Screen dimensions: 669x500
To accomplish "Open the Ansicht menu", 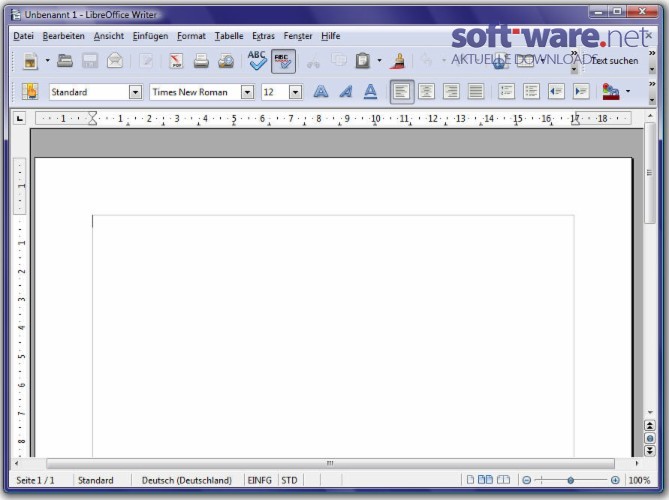I will (x=109, y=36).
